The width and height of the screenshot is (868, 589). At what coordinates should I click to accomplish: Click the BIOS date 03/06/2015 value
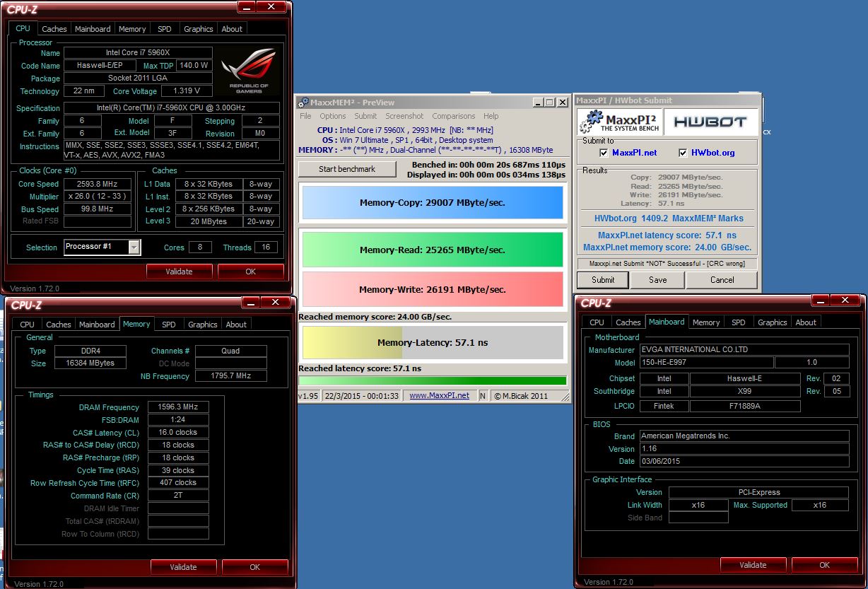coord(744,461)
